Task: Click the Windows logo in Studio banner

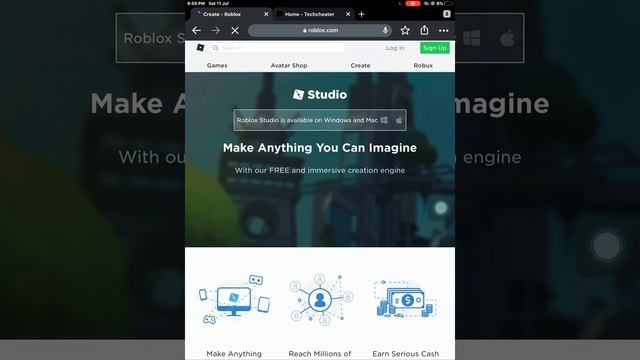Action: pyautogui.click(x=384, y=120)
